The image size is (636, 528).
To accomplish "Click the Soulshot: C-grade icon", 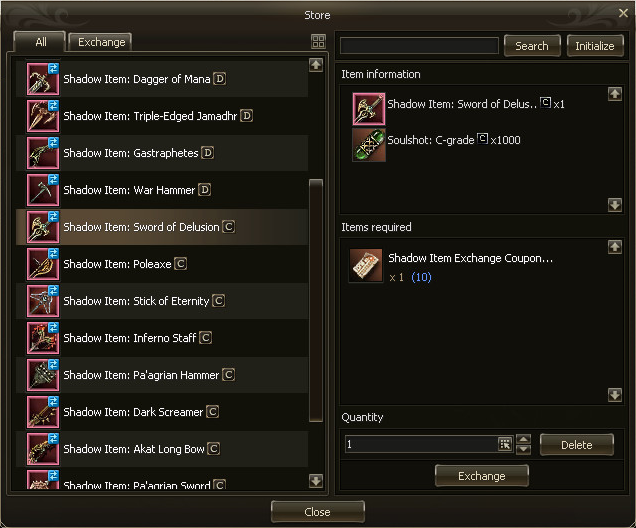I will (369, 145).
